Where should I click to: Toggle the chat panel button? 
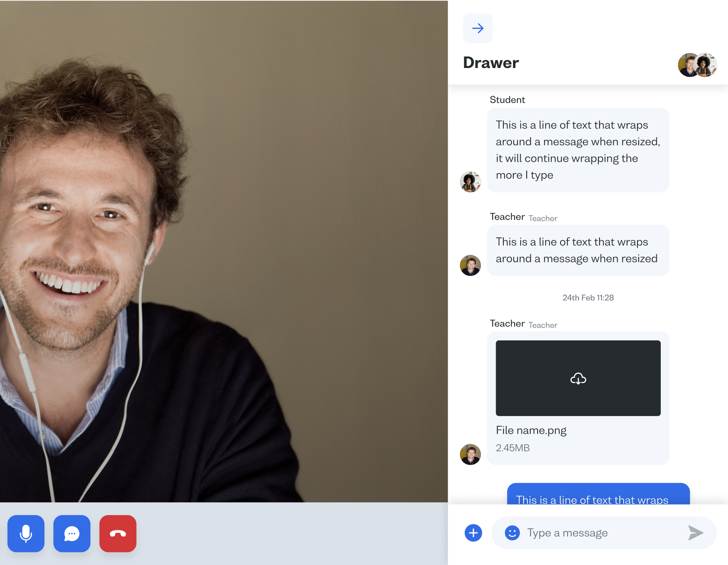pos(72,533)
